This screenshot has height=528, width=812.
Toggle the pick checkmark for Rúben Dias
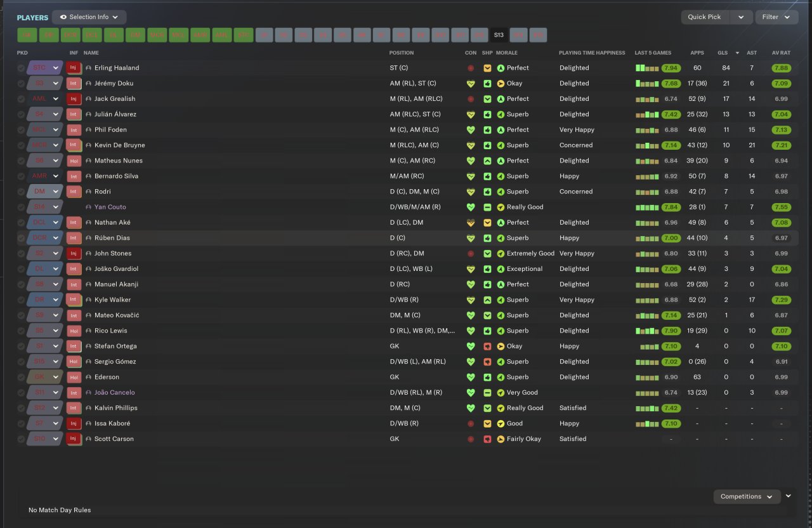coord(21,238)
